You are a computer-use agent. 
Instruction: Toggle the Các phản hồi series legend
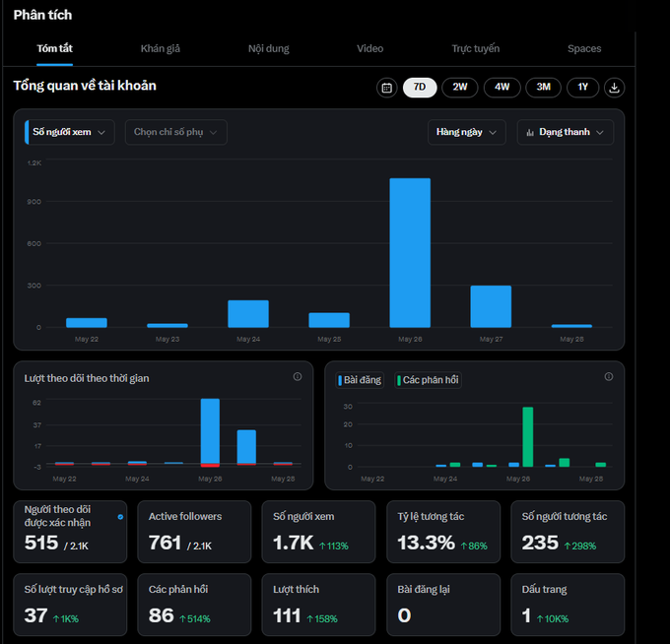pos(428,380)
